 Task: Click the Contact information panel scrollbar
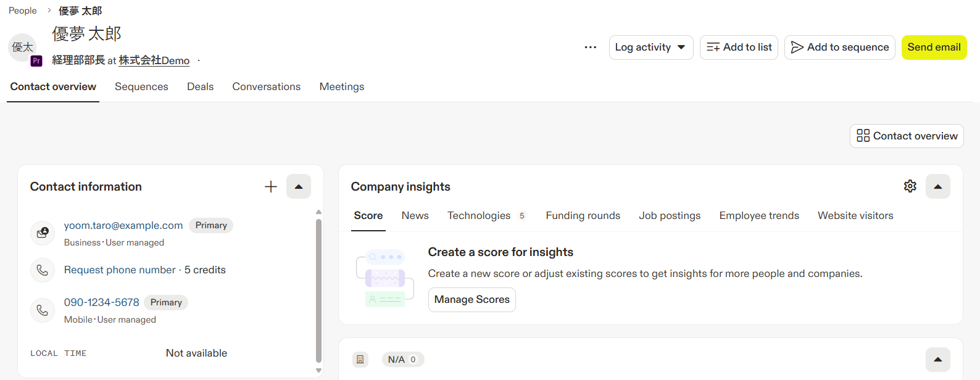pyautogui.click(x=318, y=290)
